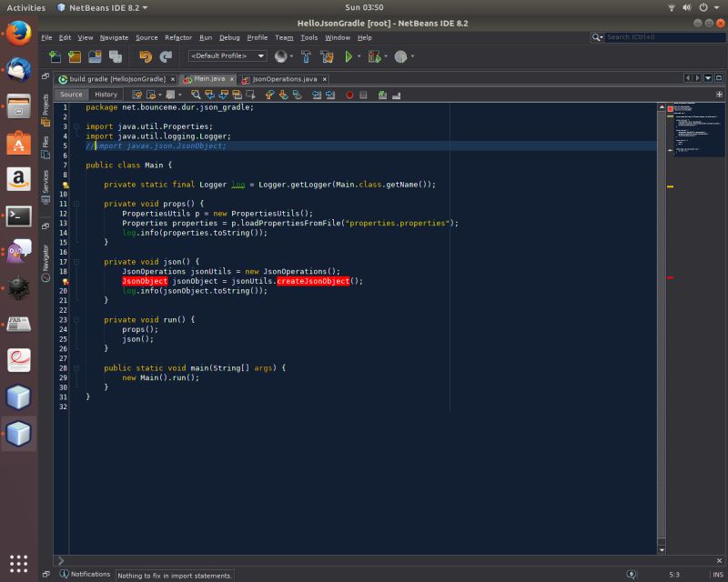Close the Main.java tab
The height and width of the screenshot is (582, 728).
click(x=232, y=79)
